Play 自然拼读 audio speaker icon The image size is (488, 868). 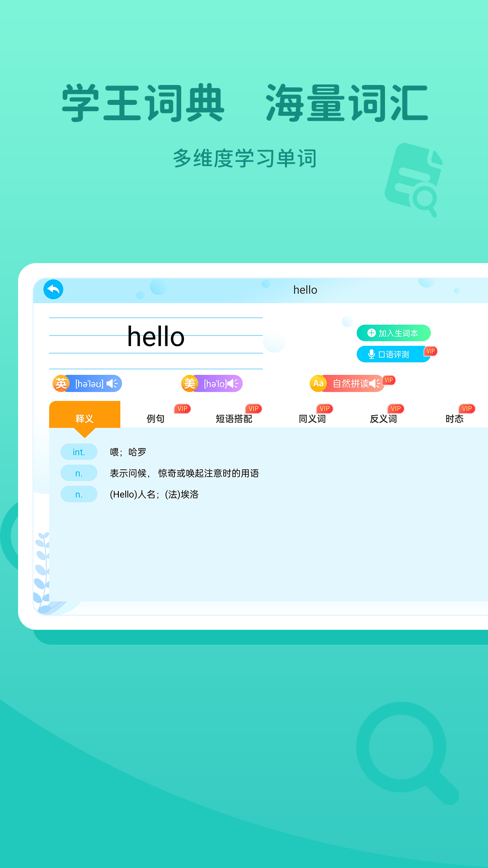pos(375,383)
